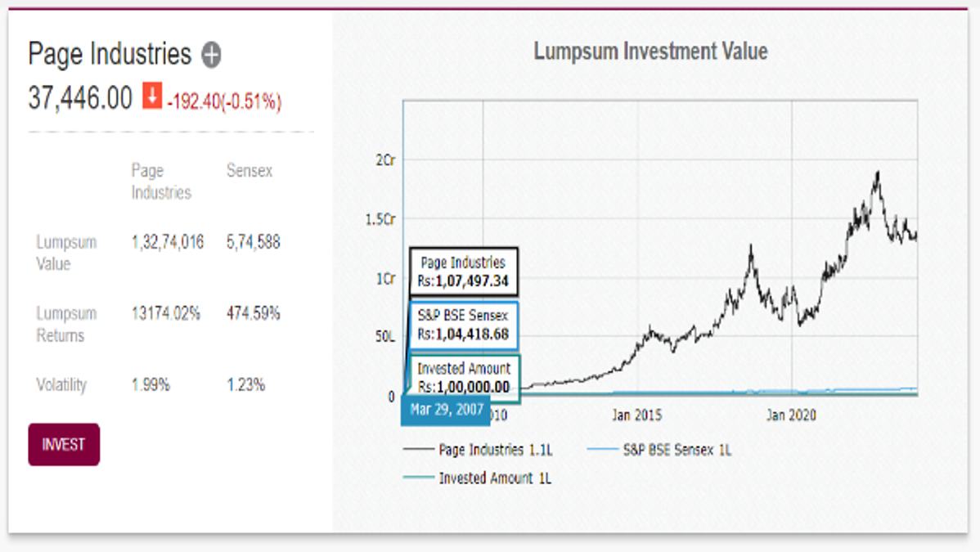
Task: Click the Jan 2020 axis label
Action: point(790,415)
